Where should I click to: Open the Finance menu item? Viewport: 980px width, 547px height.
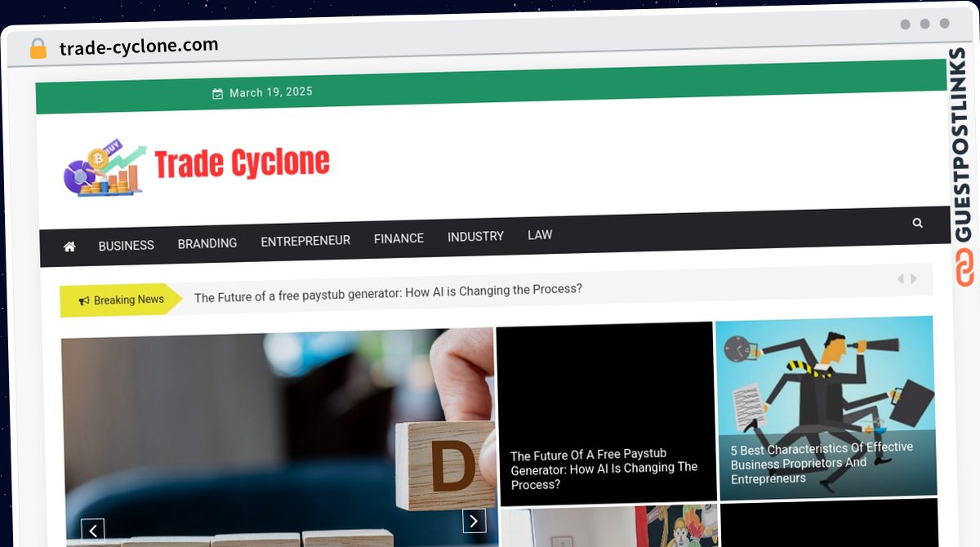(399, 238)
